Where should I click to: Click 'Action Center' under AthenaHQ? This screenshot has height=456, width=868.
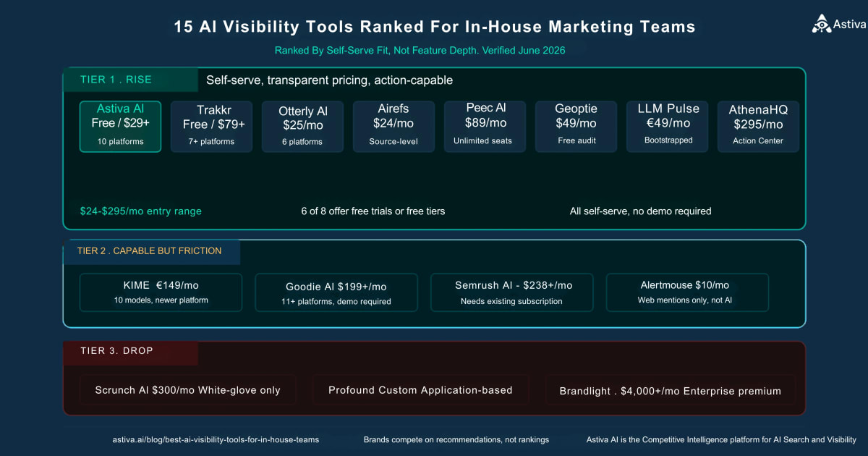point(758,140)
